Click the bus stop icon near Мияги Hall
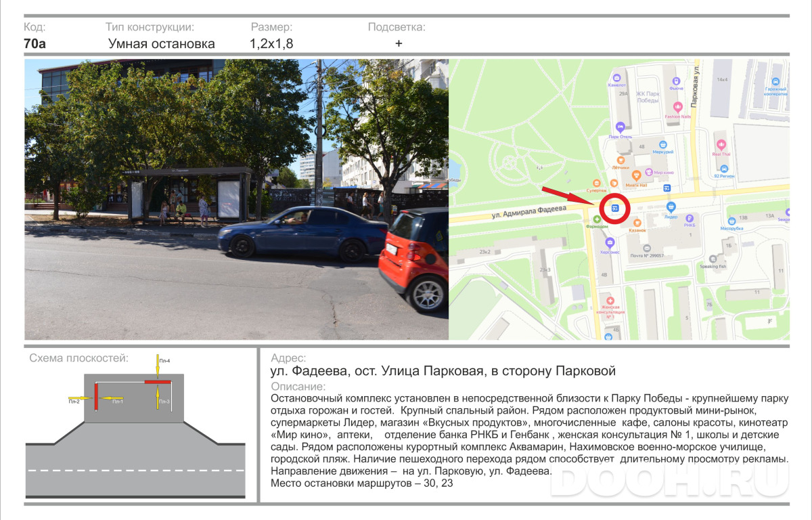The image size is (812, 520). pos(667,188)
